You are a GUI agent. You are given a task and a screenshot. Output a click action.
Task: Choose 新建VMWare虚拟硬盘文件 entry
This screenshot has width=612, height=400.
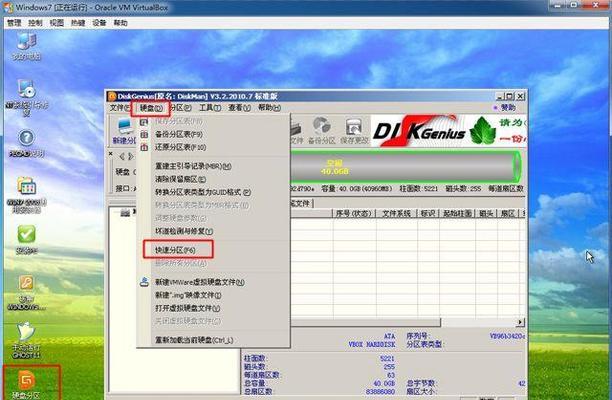213,282
